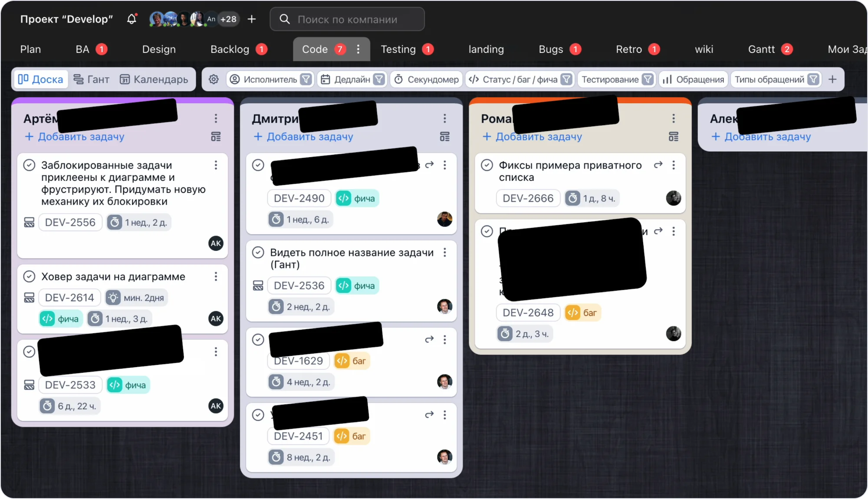
Task: Click timer icon on DEV-2490 card
Action: 276,220
